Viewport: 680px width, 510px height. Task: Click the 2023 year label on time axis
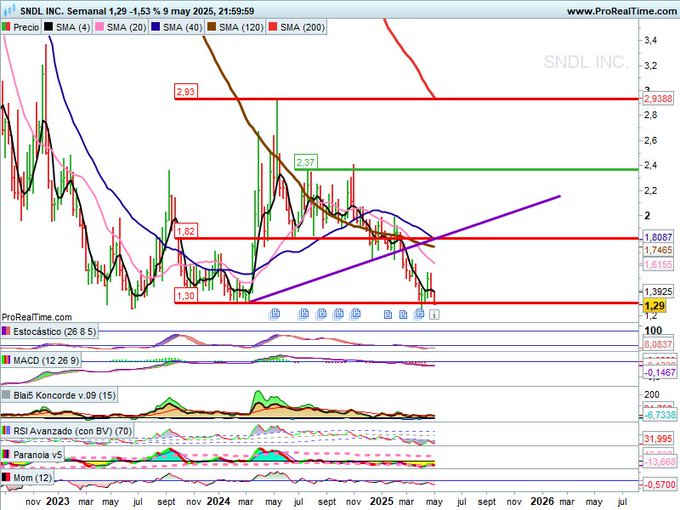click(x=57, y=501)
